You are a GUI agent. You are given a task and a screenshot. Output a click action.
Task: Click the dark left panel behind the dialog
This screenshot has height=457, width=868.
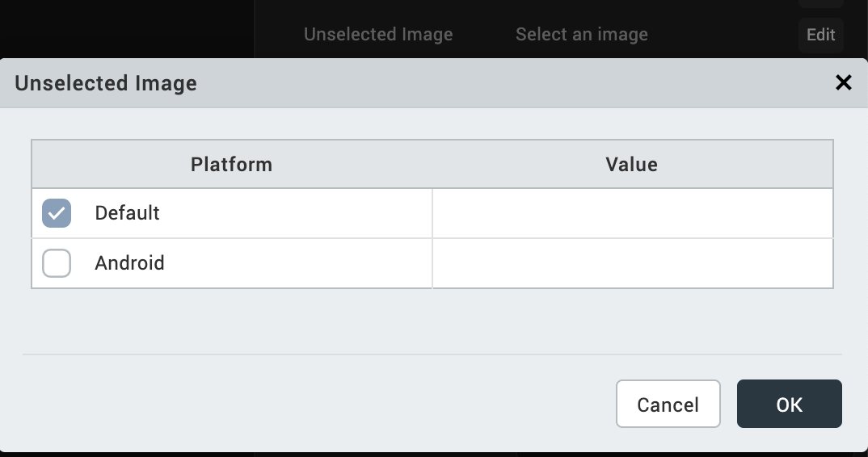[x=121, y=28]
